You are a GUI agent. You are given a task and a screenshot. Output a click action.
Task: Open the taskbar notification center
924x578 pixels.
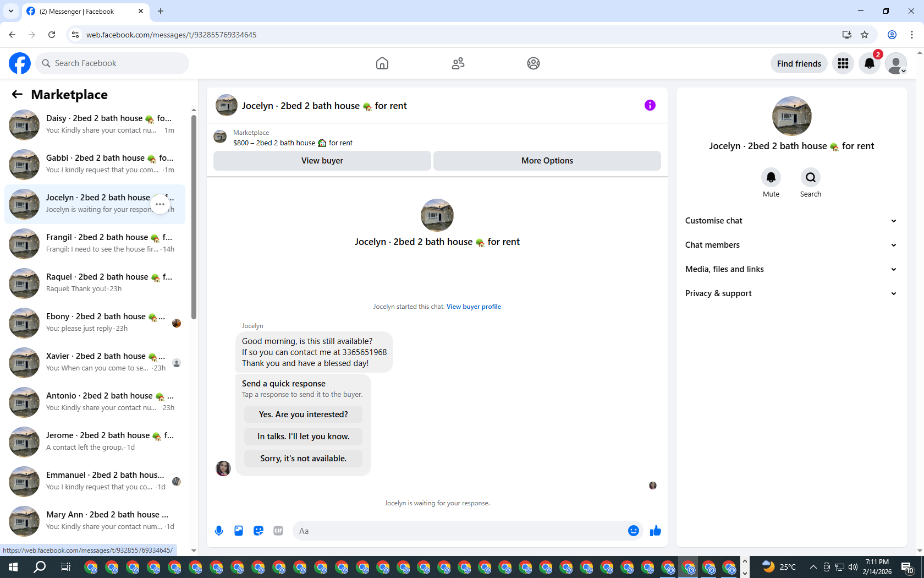click(x=907, y=567)
